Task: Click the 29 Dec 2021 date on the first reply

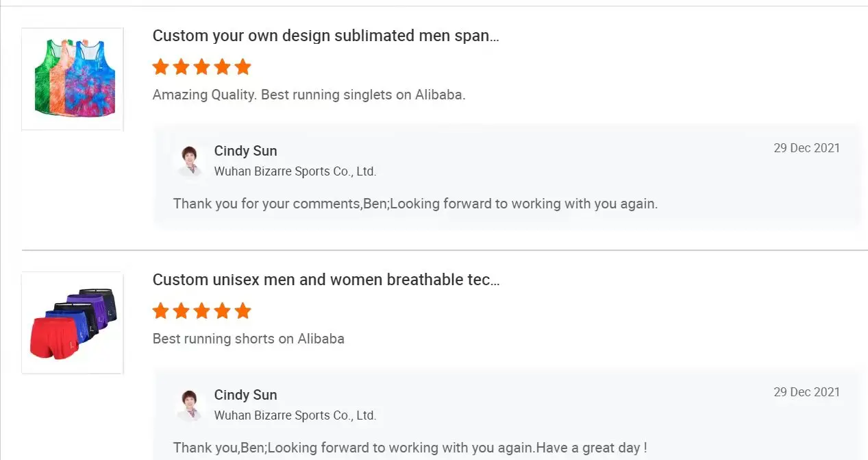Action: tap(806, 148)
